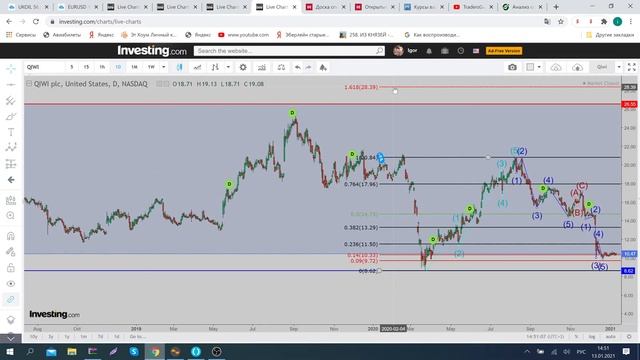Screen dimensions: 640x360
Task: Toggle stay-in-drawing-mode pencil lock
Action: click(x=11, y=252)
